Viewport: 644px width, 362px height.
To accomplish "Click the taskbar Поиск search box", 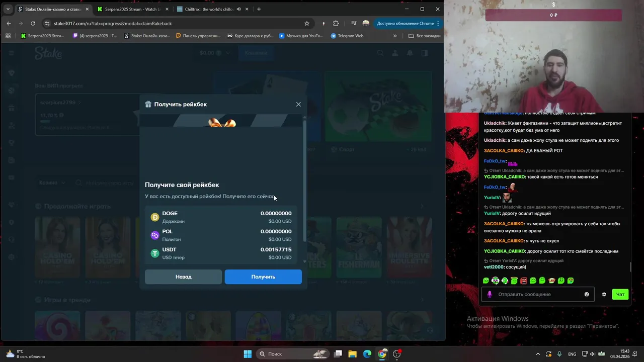I will 293,354.
